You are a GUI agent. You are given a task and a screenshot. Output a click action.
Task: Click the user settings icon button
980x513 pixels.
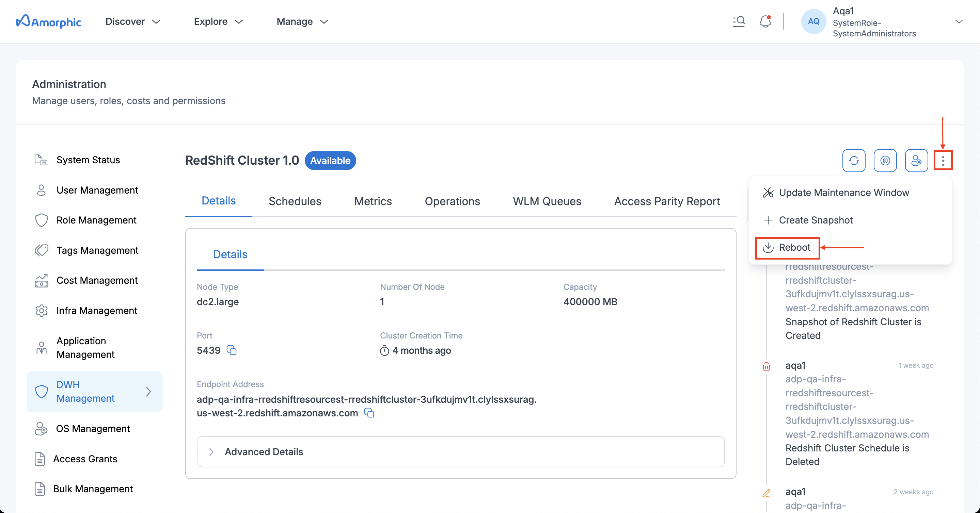pos(916,161)
